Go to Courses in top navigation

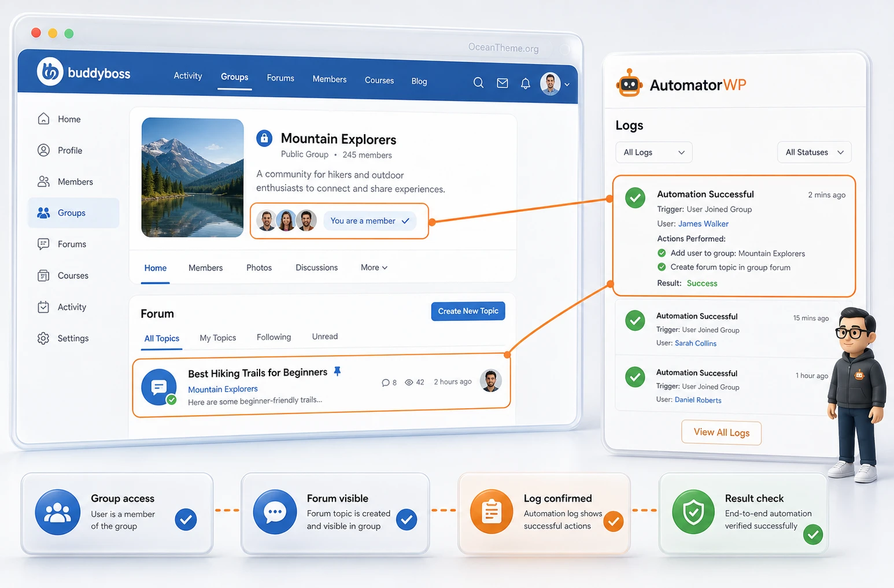click(379, 80)
